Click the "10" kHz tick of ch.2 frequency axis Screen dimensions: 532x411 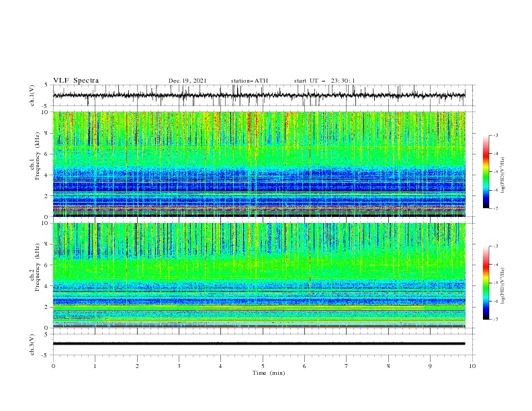point(46,223)
